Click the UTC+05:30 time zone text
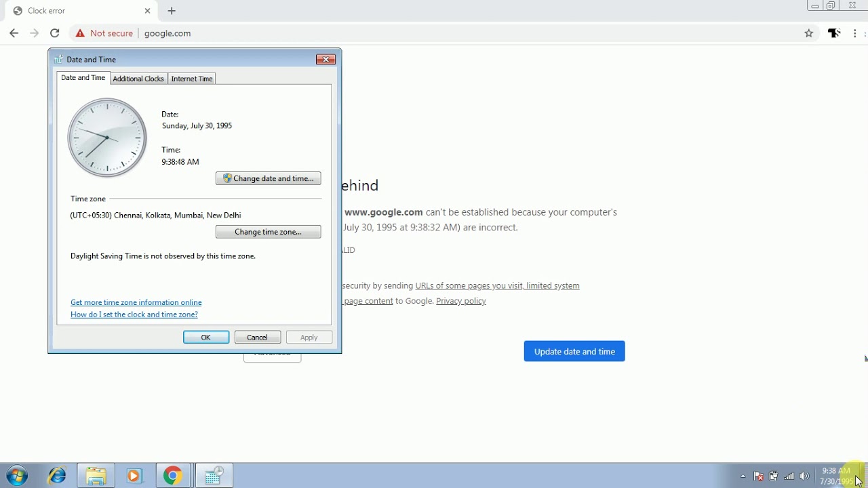This screenshot has width=868, height=488. (x=156, y=216)
